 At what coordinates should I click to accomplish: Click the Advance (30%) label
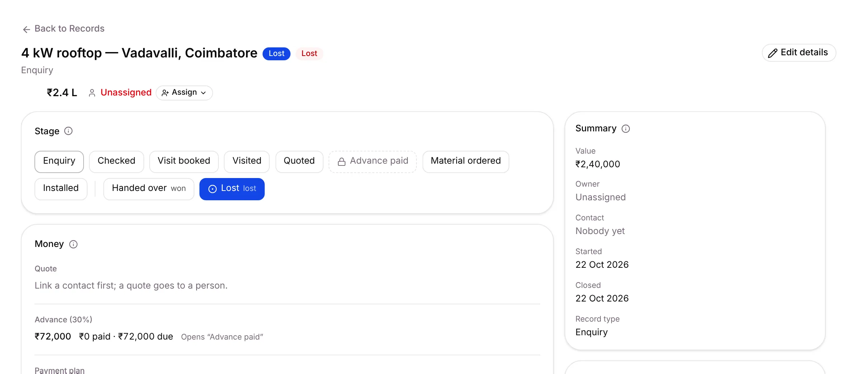(x=63, y=319)
